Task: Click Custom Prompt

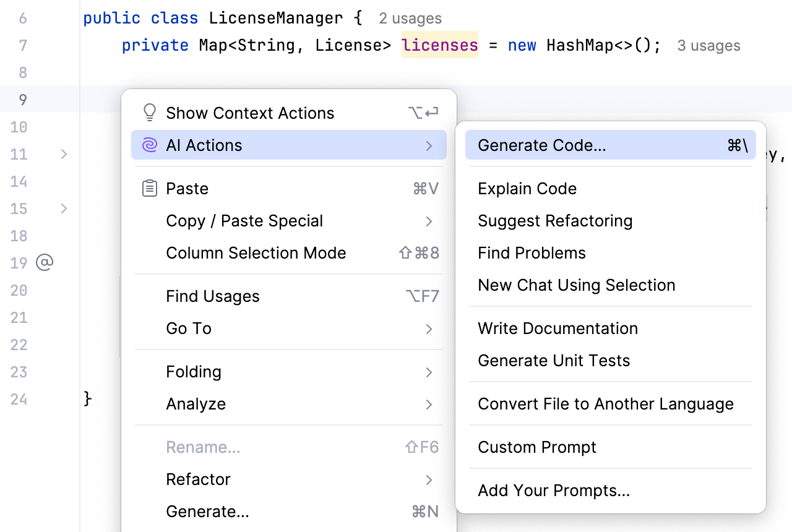Action: [536, 447]
